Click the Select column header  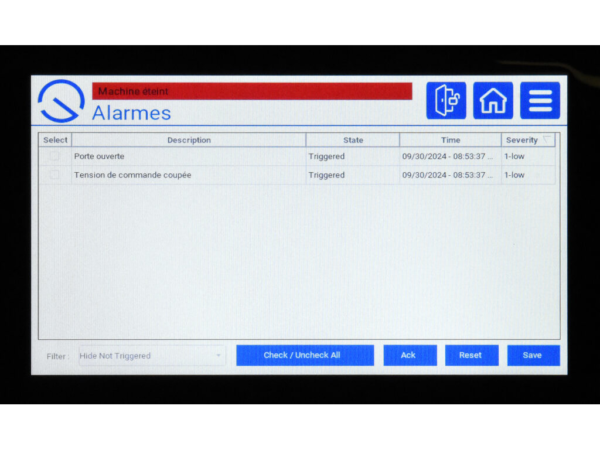coord(55,140)
